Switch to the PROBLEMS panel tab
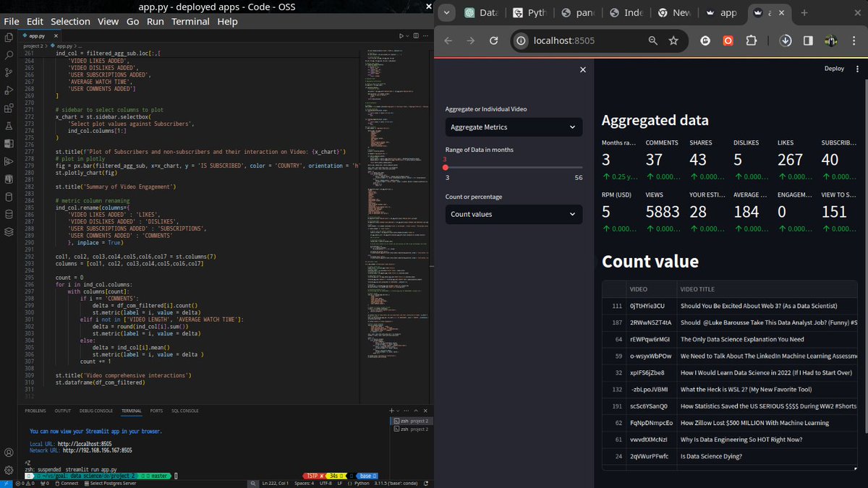The height and width of the screenshot is (488, 868). coord(35,411)
